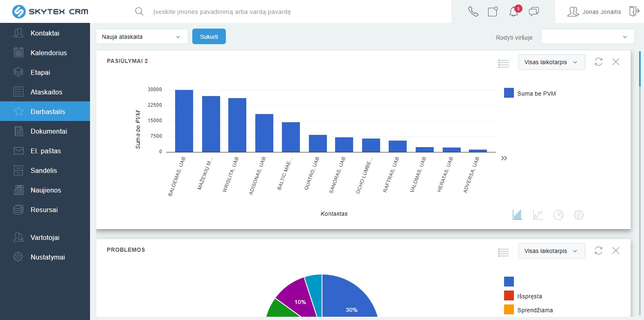644x320 pixels.
Task: Open Etapai section
Action: [45, 72]
